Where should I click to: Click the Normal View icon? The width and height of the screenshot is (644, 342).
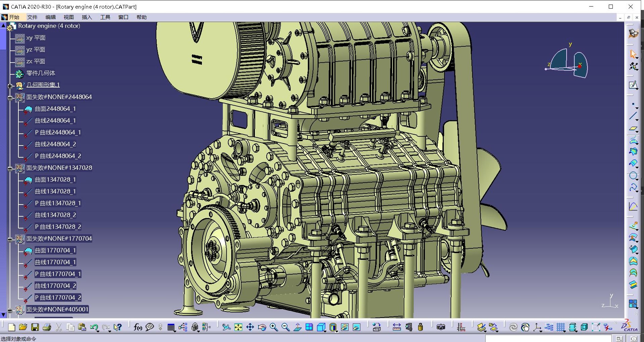pyautogui.click(x=297, y=327)
